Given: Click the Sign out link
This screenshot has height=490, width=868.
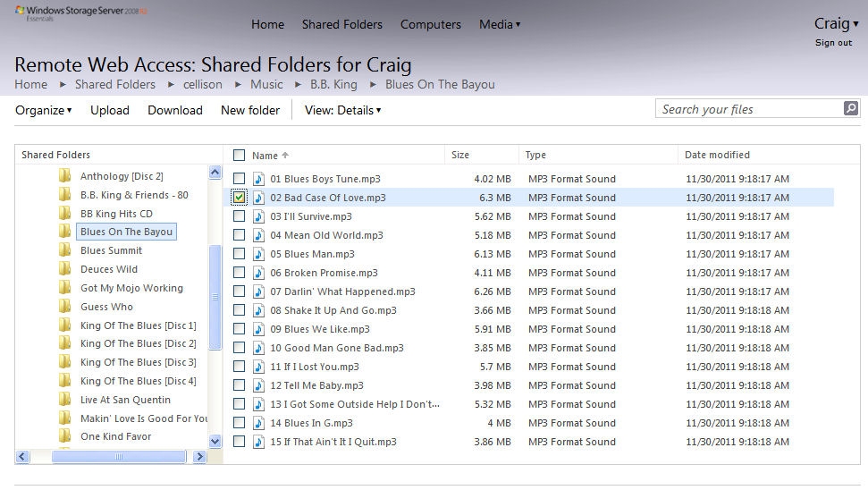Looking at the screenshot, I should pos(834,43).
